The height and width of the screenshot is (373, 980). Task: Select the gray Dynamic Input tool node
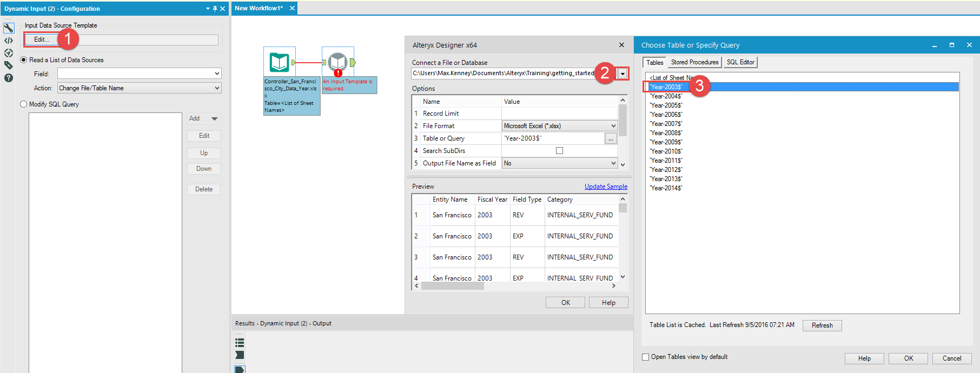[x=338, y=62]
